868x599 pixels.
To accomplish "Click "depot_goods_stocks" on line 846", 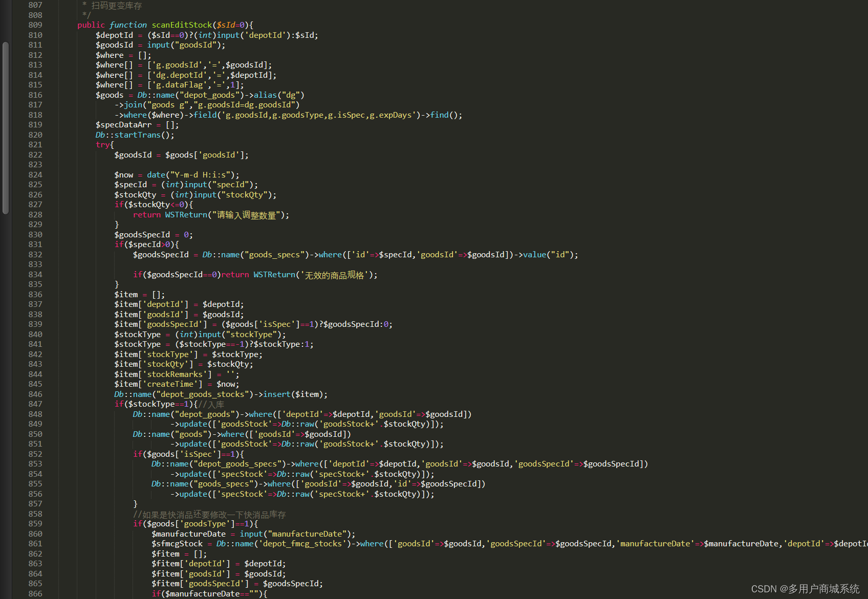I will pyautogui.click(x=202, y=394).
